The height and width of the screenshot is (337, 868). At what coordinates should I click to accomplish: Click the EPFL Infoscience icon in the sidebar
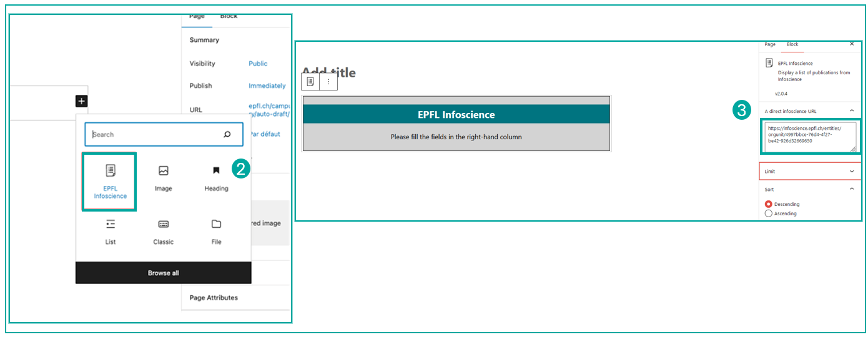click(x=769, y=63)
